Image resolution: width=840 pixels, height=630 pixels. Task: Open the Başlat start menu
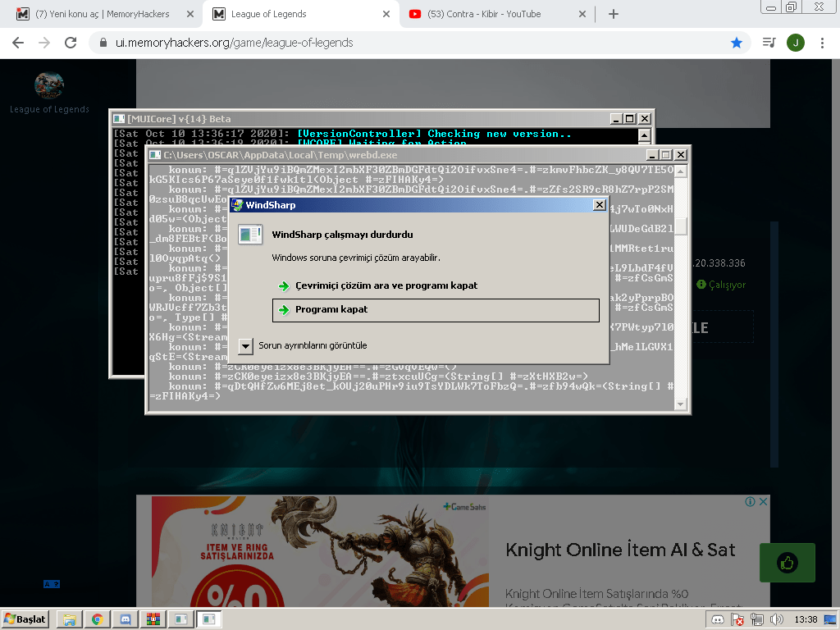point(25,619)
